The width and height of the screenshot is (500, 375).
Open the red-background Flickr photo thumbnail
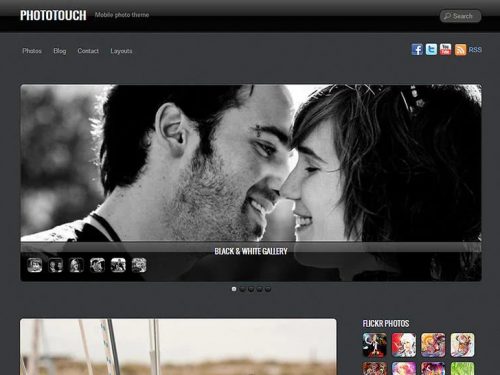tap(404, 345)
